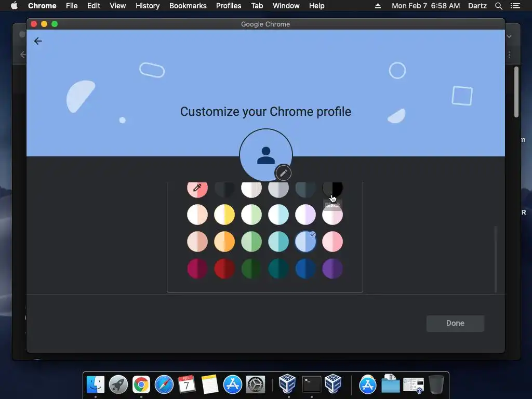532x399 pixels.
Task: Open the Edit menu
Action: click(94, 6)
